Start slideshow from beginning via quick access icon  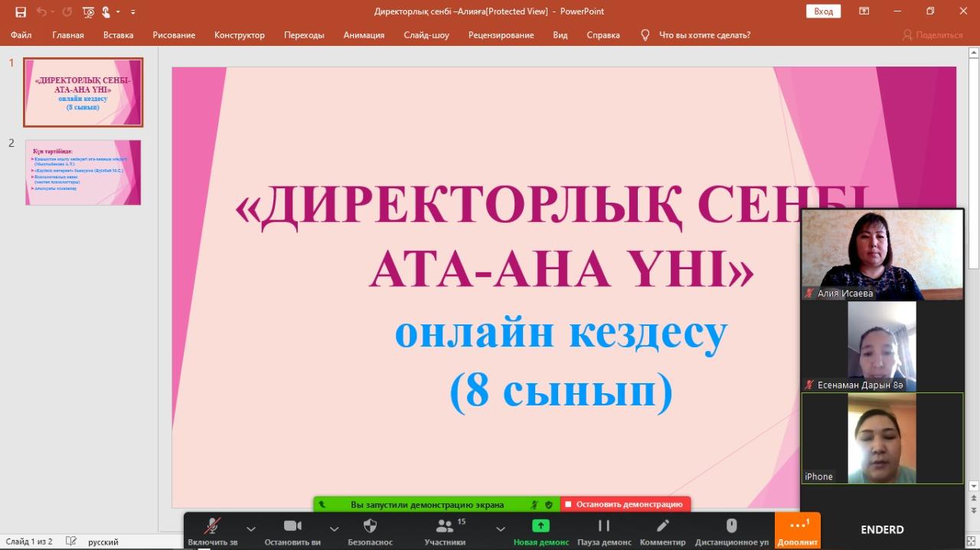88,11
